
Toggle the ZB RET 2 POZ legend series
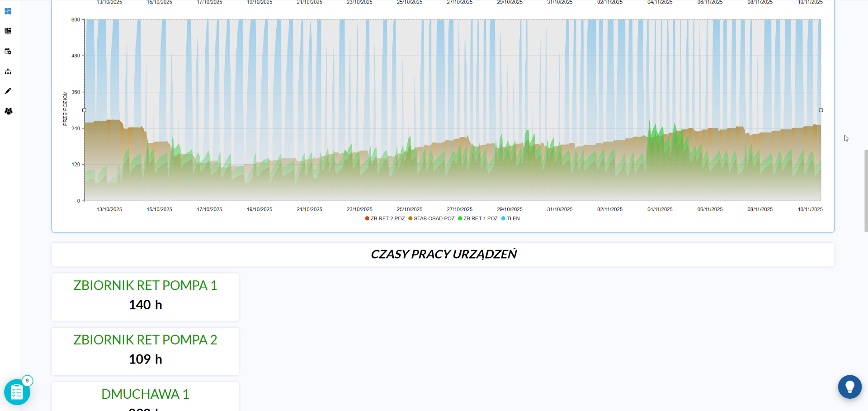tap(385, 218)
